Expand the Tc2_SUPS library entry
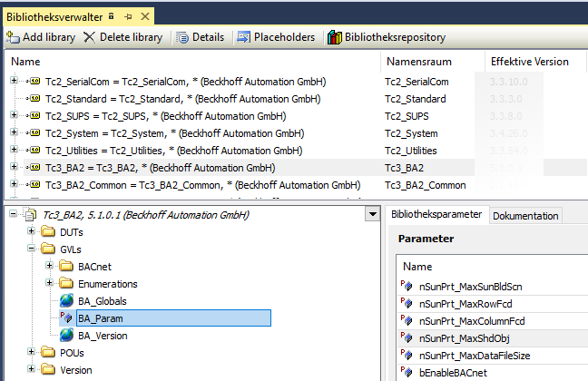Screen dimensions: 588x381 pos(14,115)
